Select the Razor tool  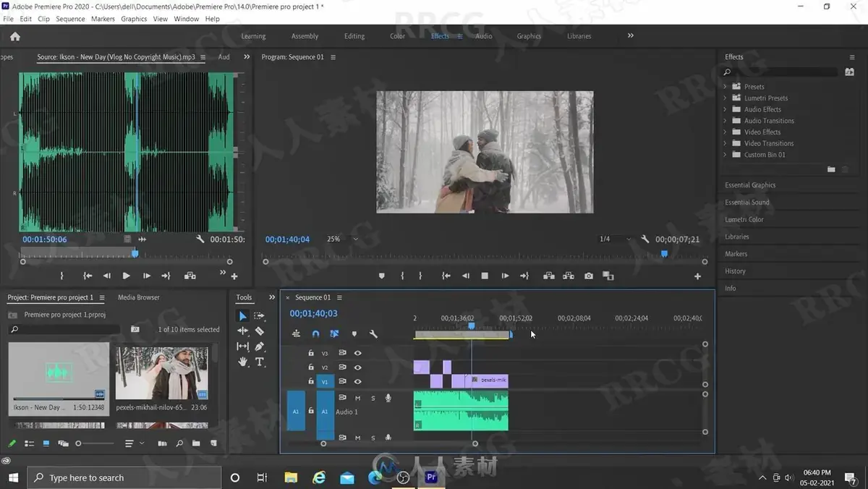click(x=260, y=331)
